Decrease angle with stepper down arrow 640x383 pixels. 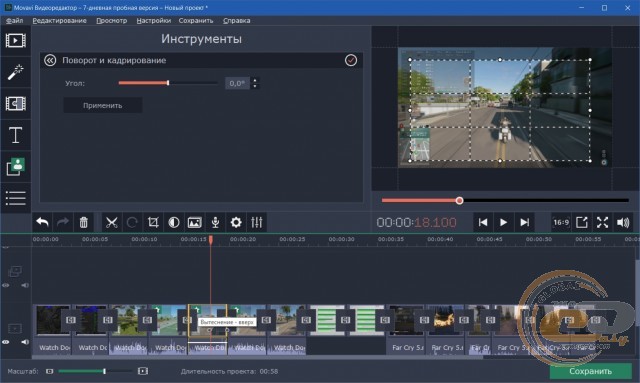255,86
